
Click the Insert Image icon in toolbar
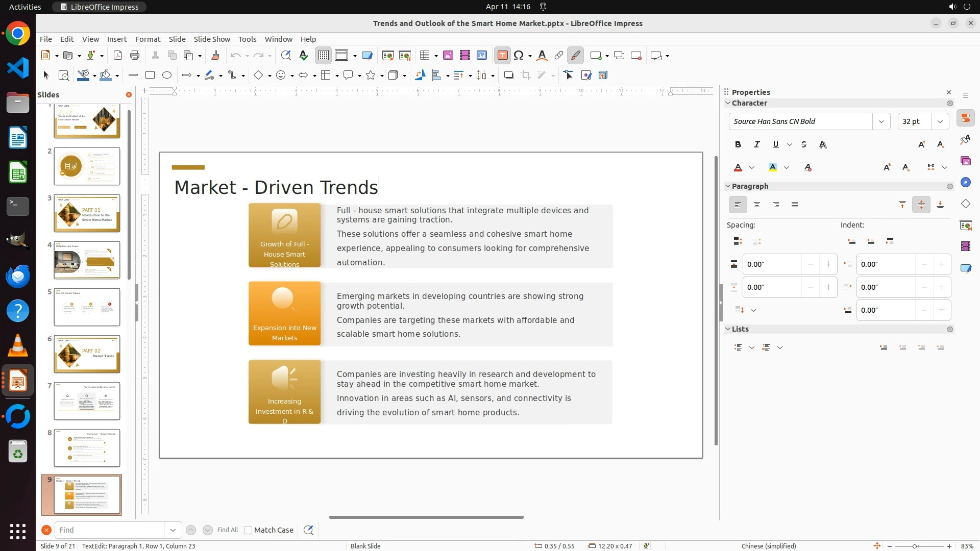click(x=448, y=56)
